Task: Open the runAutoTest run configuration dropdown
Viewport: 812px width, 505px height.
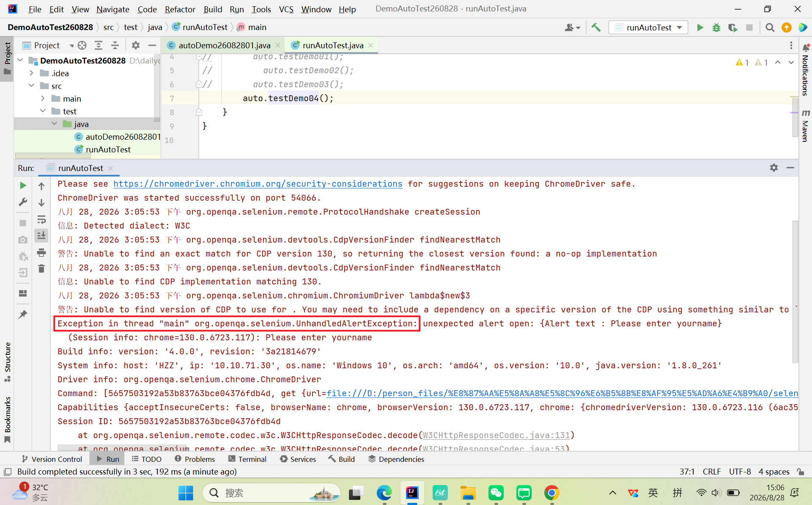Action: point(648,28)
